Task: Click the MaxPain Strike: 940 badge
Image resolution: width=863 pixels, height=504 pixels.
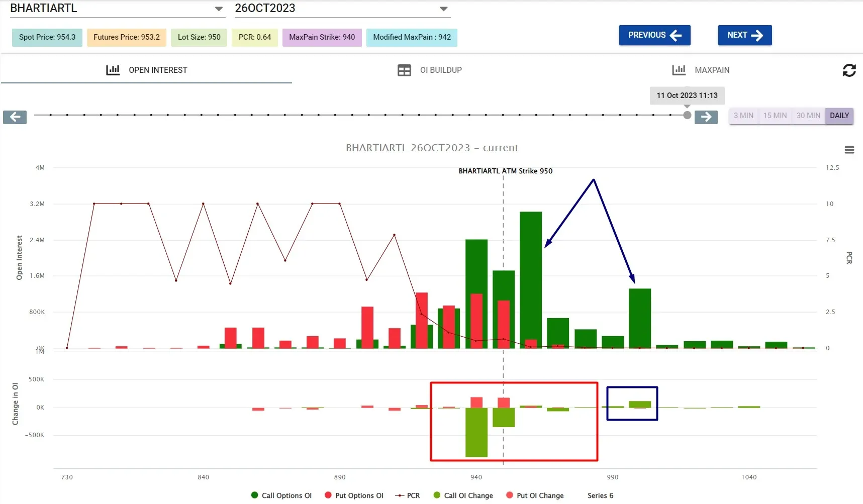Action: 322,37
